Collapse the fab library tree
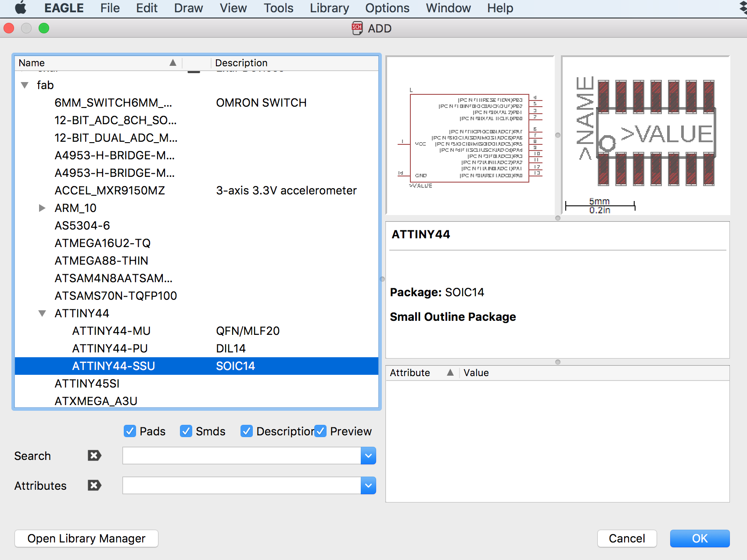This screenshot has height=560, width=747. (25, 85)
